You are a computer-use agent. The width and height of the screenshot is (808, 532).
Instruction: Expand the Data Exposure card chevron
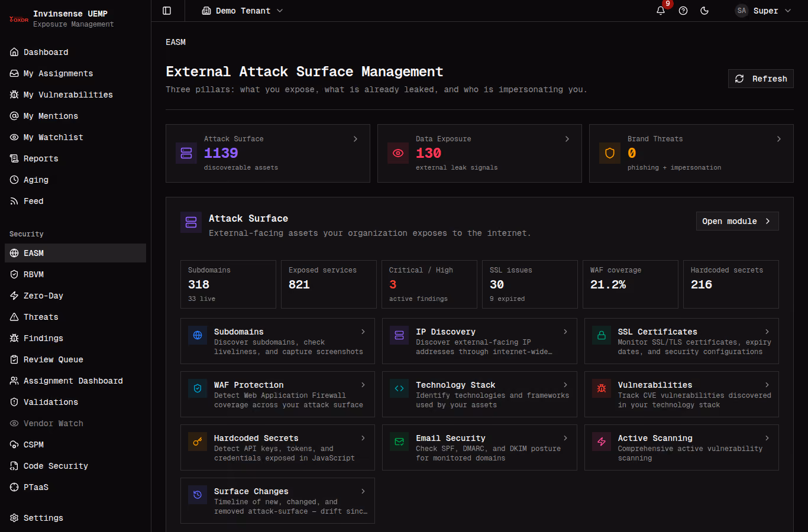point(567,139)
